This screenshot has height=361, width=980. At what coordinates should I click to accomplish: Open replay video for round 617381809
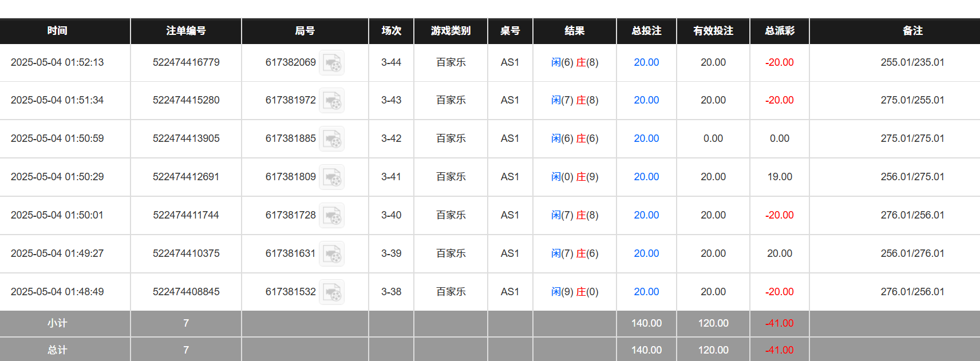(x=333, y=177)
